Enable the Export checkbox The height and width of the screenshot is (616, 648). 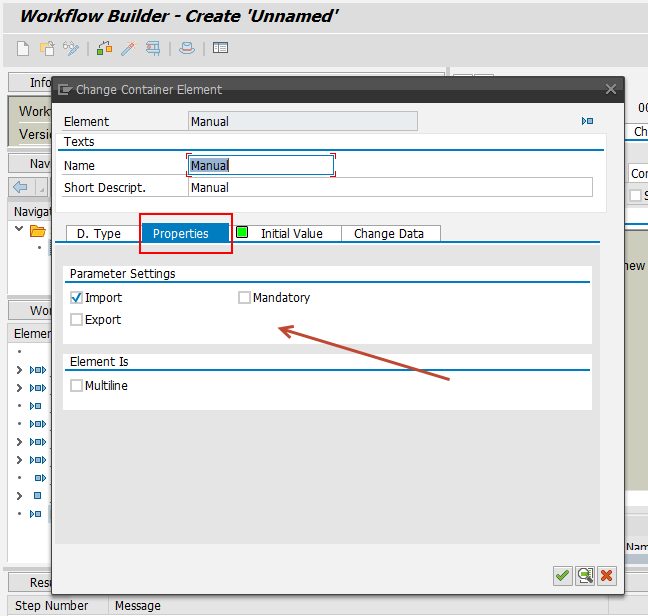click(x=77, y=320)
